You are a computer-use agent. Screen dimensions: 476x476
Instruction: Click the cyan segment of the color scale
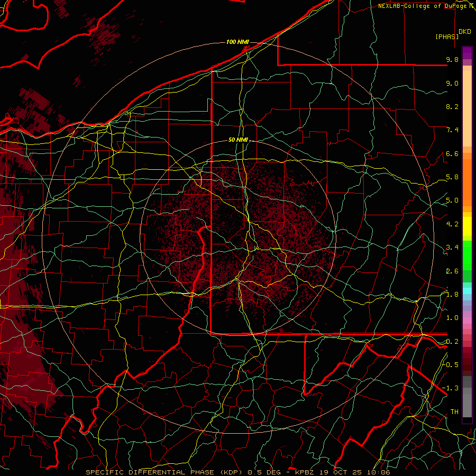[x=467, y=290]
